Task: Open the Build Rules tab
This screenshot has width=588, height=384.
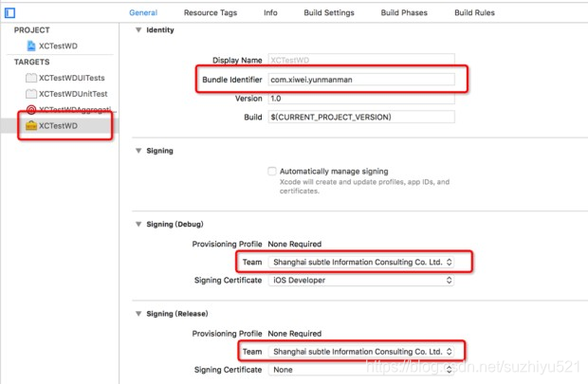Action: click(x=474, y=12)
